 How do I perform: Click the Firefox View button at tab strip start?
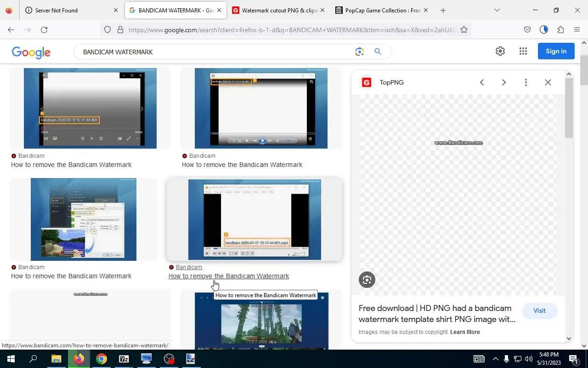point(9,10)
